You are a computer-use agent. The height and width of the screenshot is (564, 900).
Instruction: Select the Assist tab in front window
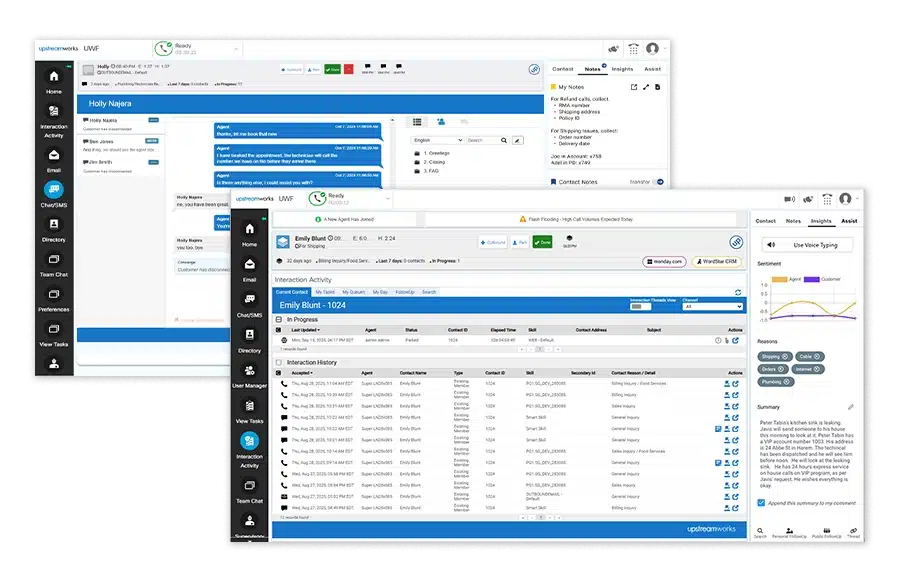849,220
